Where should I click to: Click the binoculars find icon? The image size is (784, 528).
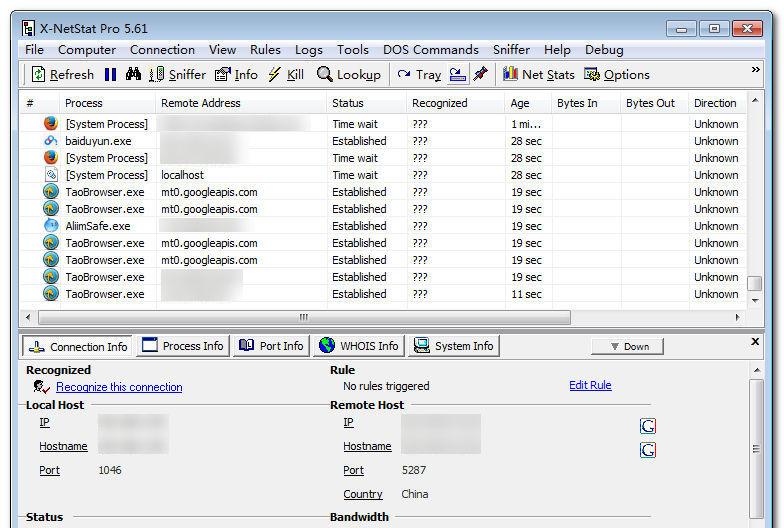click(x=133, y=74)
